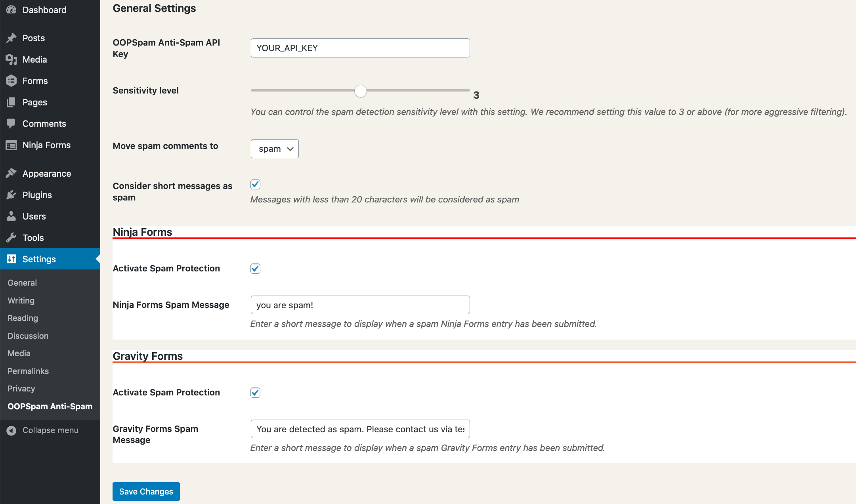Drag the Sensitivity level slider

pos(360,91)
